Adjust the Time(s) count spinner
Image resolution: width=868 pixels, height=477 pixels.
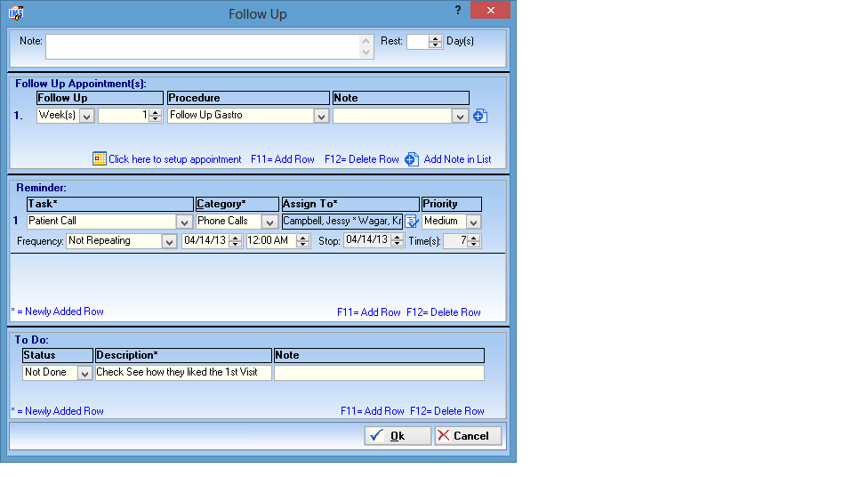point(474,241)
